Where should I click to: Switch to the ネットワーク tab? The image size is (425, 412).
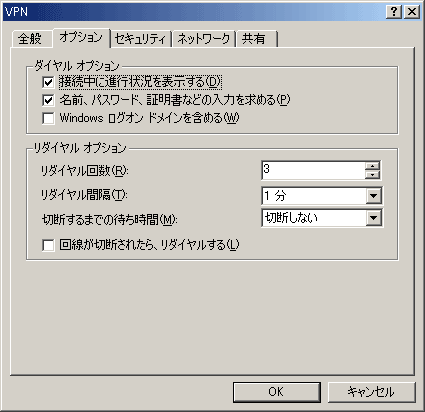click(204, 39)
